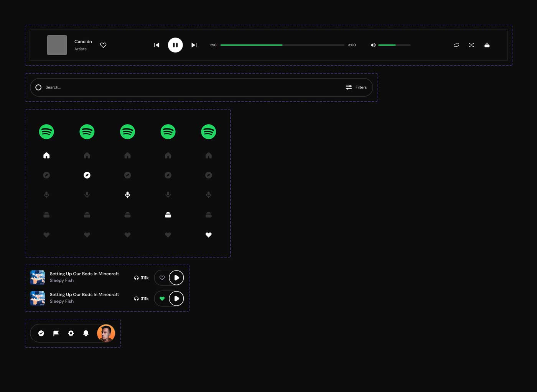
Task: Click dimmed heart directly below highlighted library icon
Action: coord(168,235)
